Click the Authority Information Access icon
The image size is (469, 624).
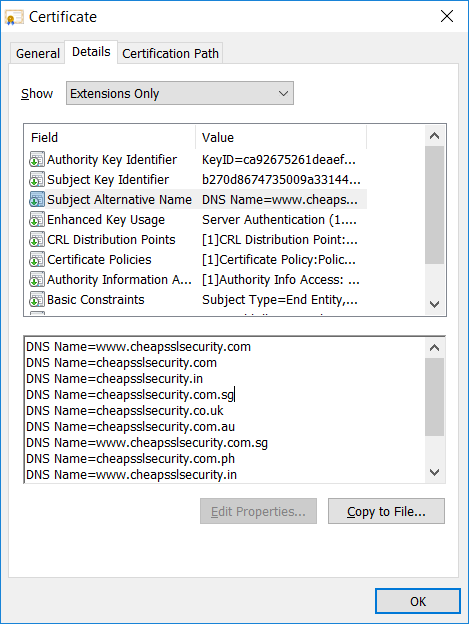click(37, 279)
